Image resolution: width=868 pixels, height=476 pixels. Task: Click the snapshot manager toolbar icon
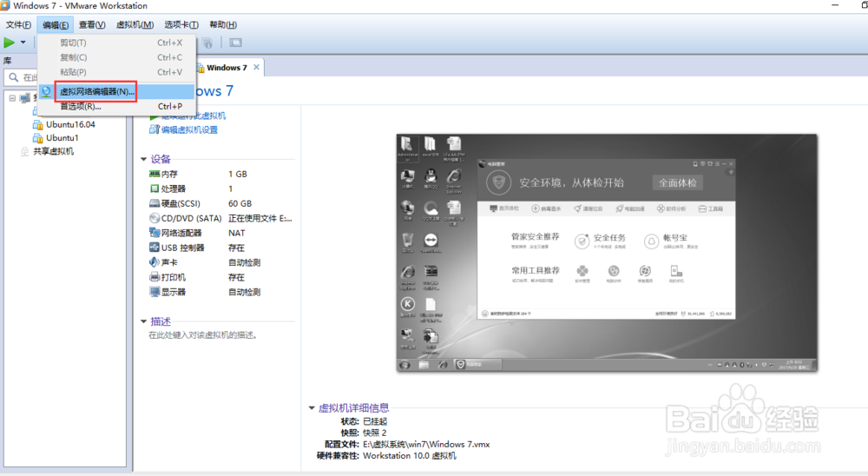click(207, 43)
